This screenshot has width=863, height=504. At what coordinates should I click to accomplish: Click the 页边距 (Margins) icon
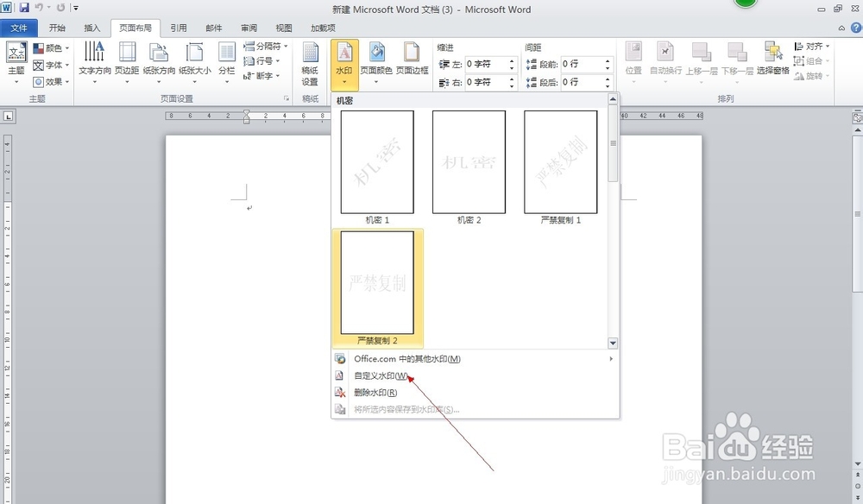tap(128, 63)
